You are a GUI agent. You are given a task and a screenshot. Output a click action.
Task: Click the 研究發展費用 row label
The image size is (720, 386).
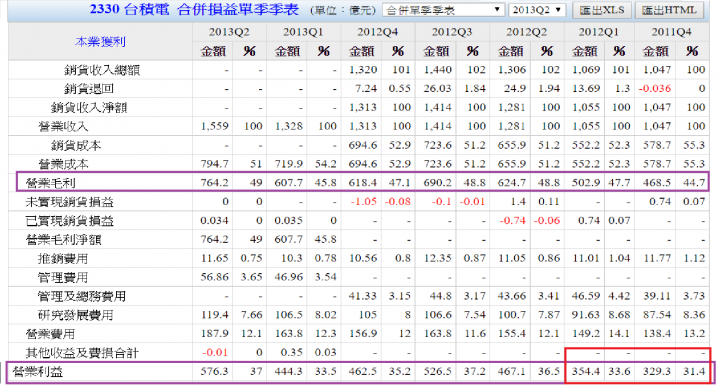coord(76,315)
